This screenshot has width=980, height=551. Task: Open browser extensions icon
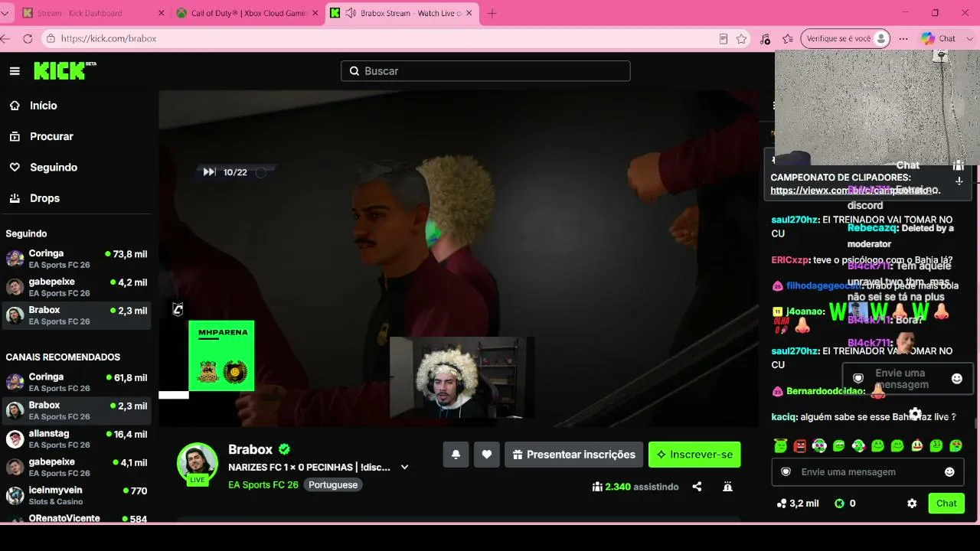765,38
